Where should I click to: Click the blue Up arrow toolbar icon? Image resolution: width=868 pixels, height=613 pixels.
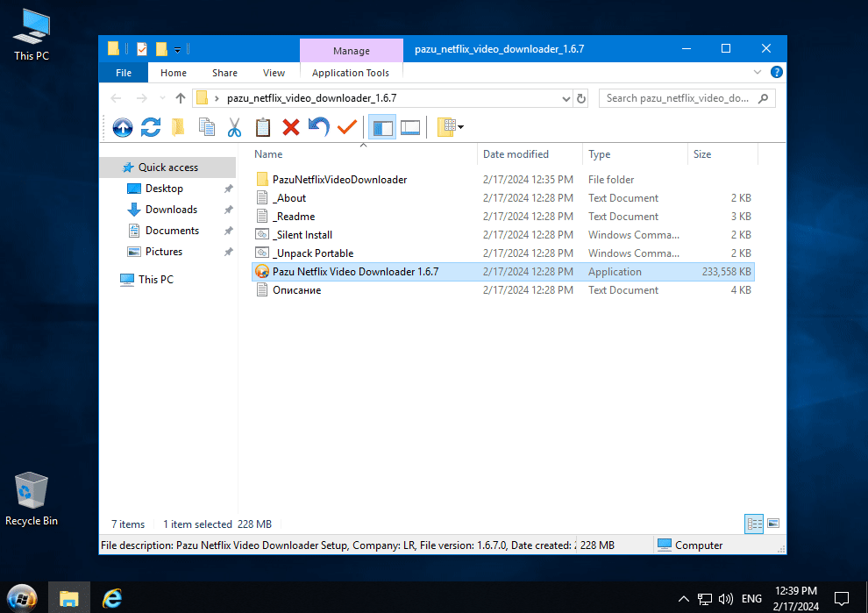pyautogui.click(x=123, y=127)
